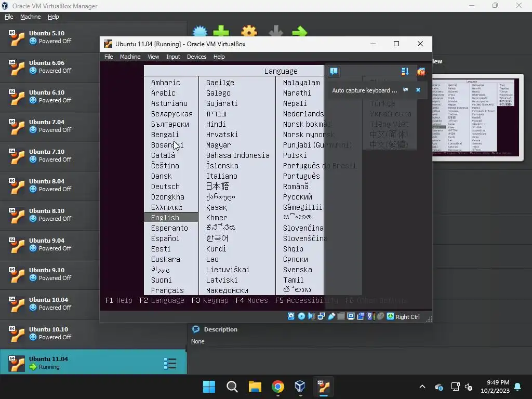The width and height of the screenshot is (532, 399).
Task: Open Help menu in the VM window
Action: click(x=219, y=57)
